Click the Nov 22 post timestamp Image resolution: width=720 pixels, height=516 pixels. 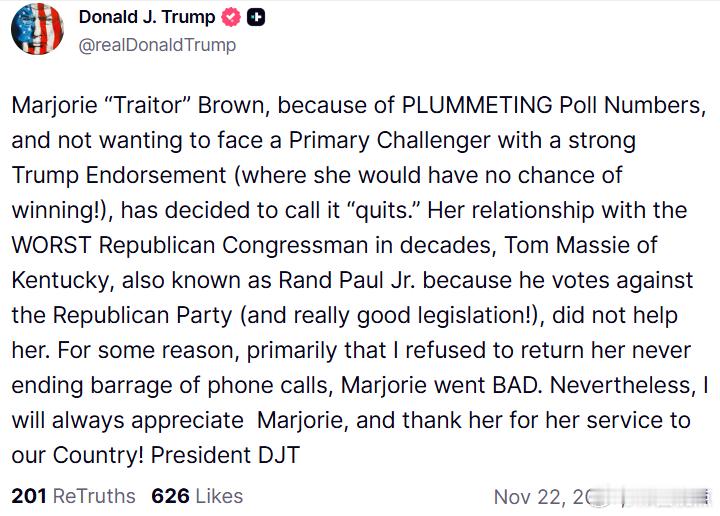point(540,497)
